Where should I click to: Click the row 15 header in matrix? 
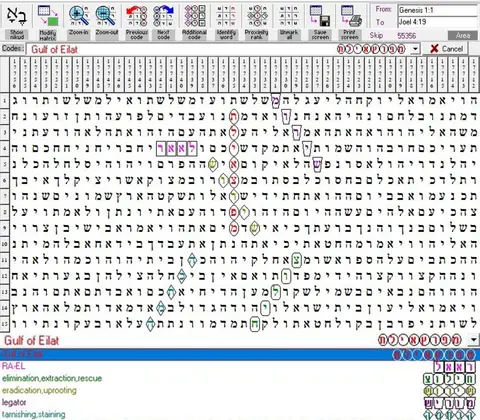[4, 323]
